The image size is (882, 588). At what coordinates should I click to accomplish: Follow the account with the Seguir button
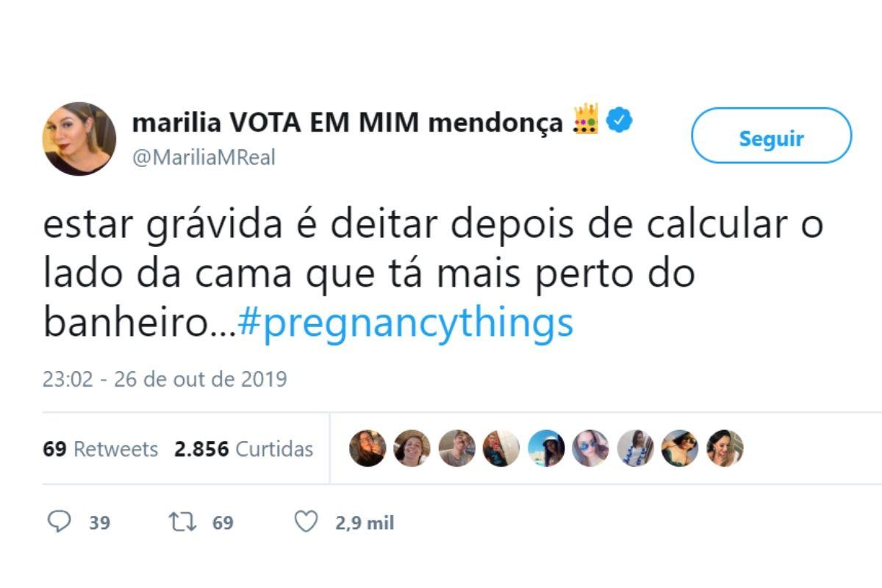(x=771, y=136)
